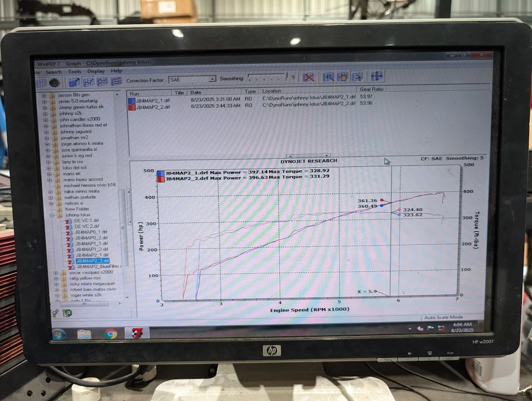Collapse the johnny lotus folder
This screenshot has height=401, width=532.
click(52, 215)
